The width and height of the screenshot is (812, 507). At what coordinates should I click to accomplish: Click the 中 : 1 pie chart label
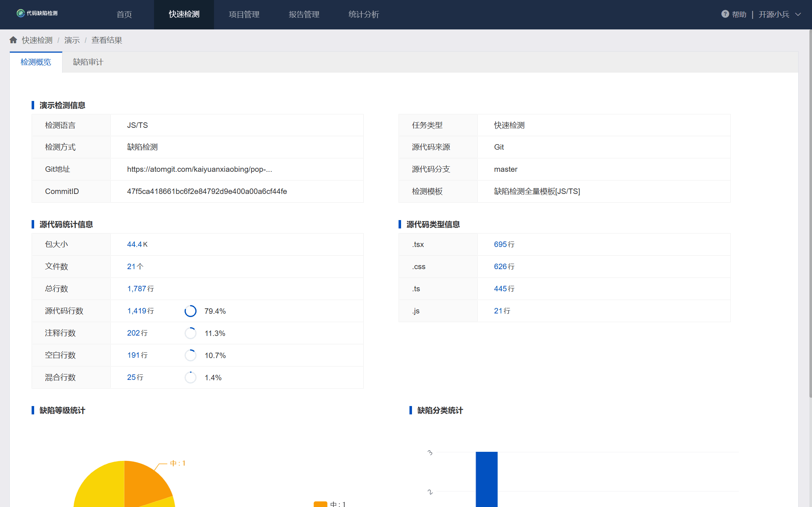tap(178, 463)
